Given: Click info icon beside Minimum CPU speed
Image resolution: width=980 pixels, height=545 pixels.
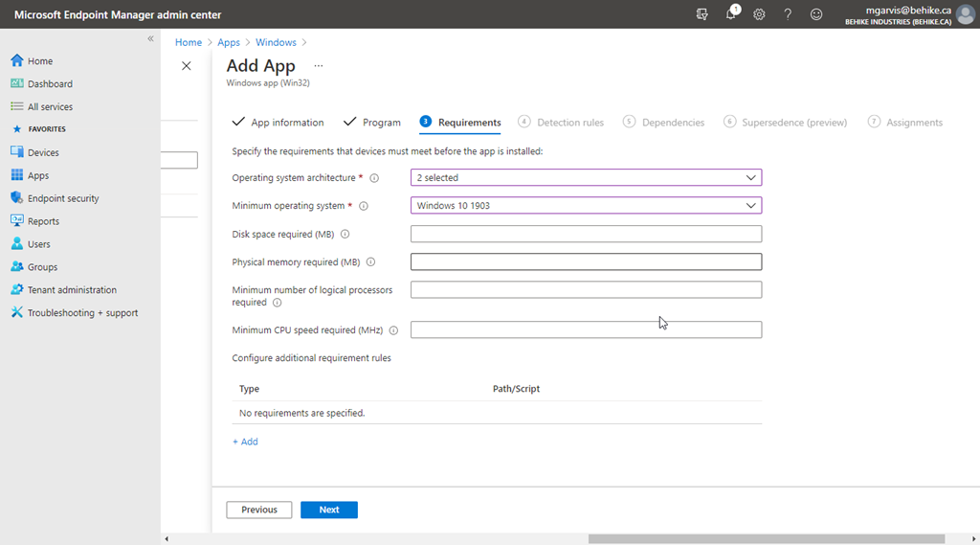Looking at the screenshot, I should coord(393,330).
